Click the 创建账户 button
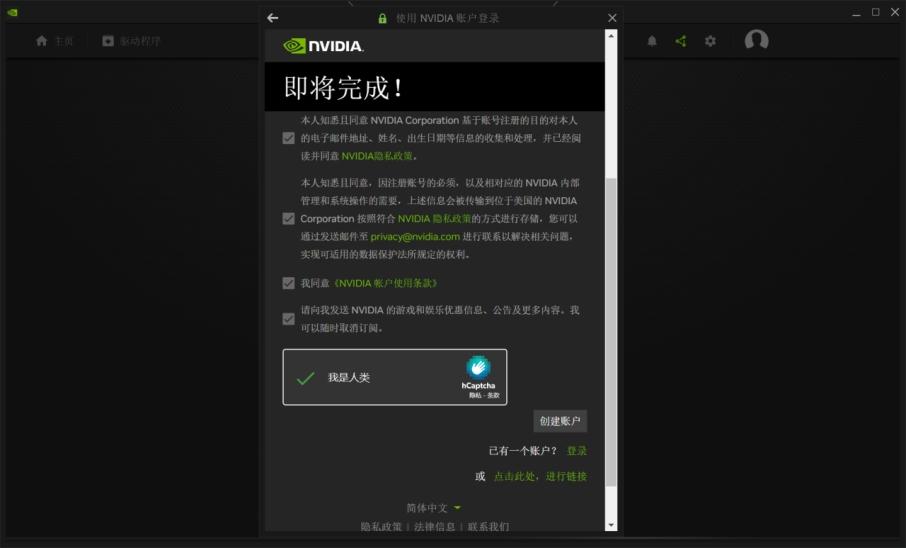The image size is (906, 548). click(559, 421)
